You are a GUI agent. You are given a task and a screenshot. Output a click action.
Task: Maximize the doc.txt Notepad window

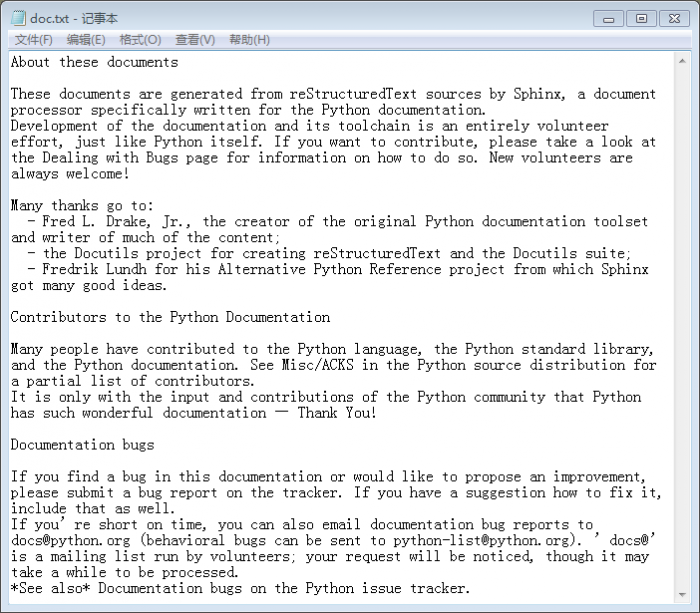641,19
